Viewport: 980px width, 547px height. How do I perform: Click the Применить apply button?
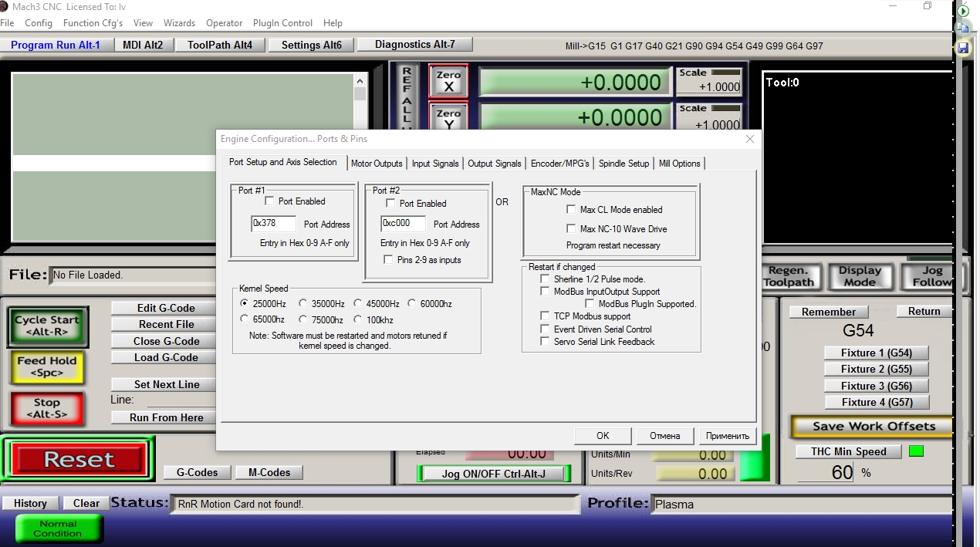pos(728,436)
